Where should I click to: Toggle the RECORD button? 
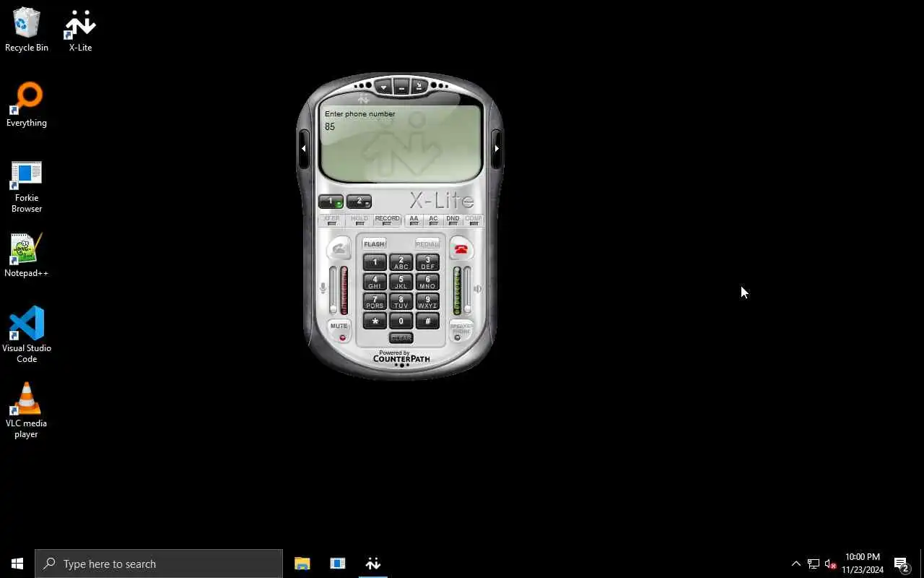pyautogui.click(x=387, y=220)
